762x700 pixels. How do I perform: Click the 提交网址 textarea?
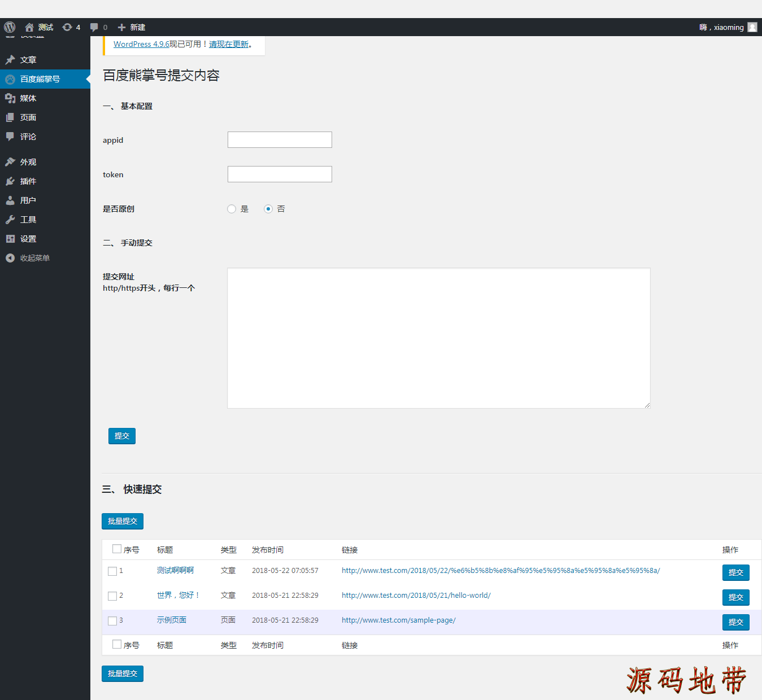click(439, 338)
